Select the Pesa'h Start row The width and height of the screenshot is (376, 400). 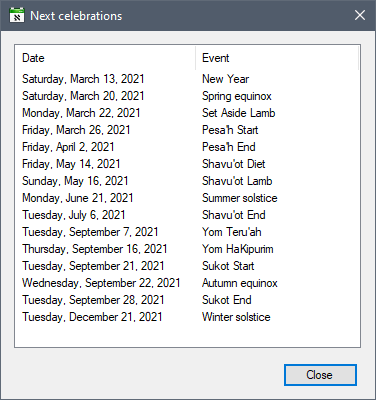(187, 130)
